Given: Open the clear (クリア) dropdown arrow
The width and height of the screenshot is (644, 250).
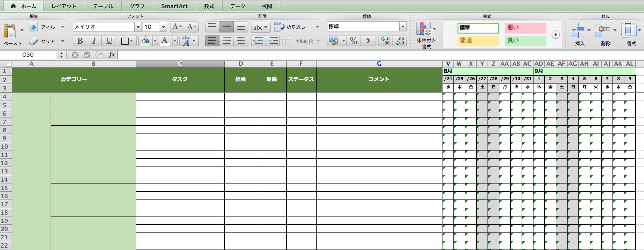Looking at the screenshot, I should [x=63, y=41].
